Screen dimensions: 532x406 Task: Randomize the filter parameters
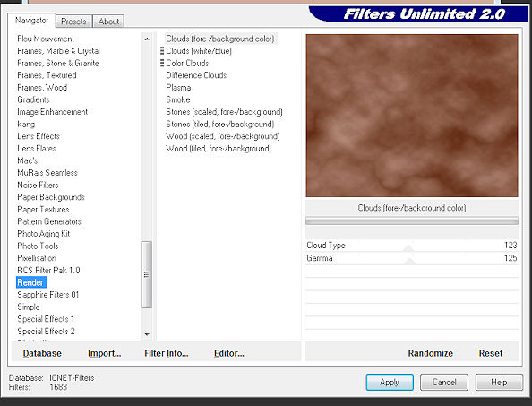431,353
